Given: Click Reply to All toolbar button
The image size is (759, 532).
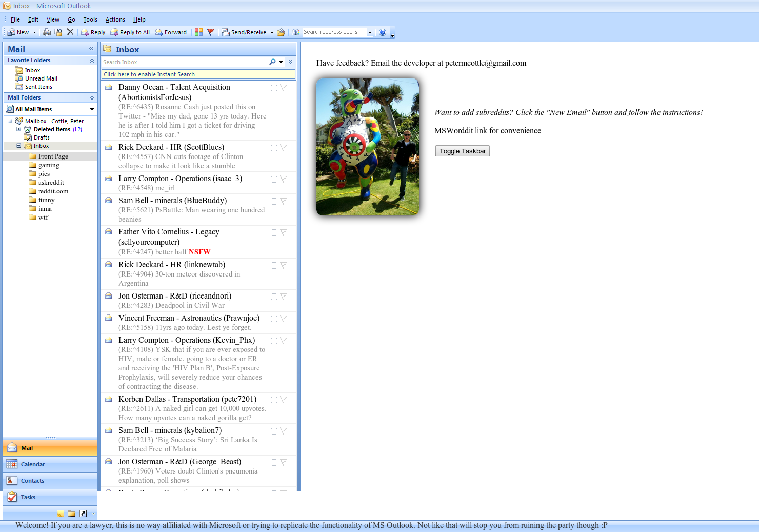Looking at the screenshot, I should [x=130, y=32].
